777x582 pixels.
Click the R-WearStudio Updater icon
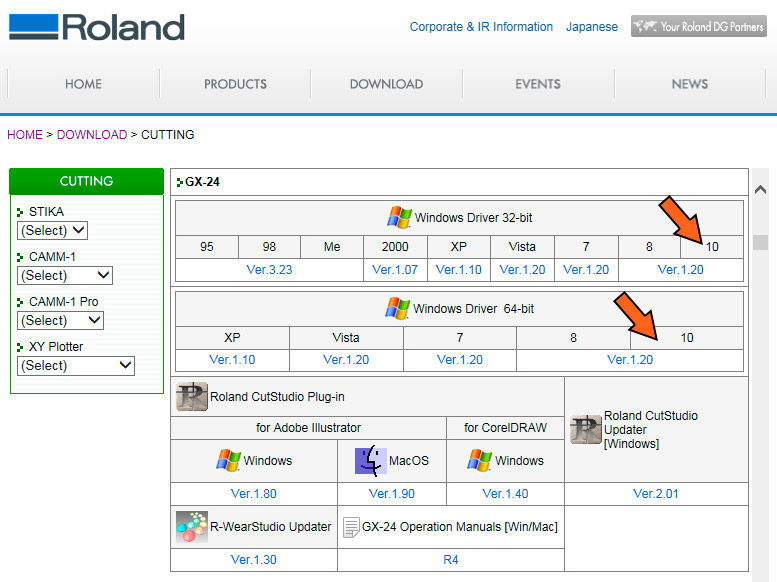click(x=191, y=526)
